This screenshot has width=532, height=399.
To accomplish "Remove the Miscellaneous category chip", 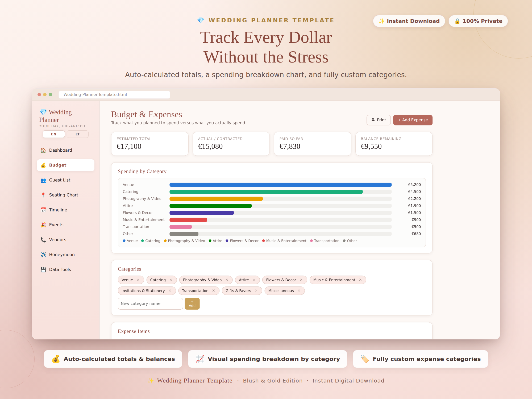I will [x=299, y=291].
